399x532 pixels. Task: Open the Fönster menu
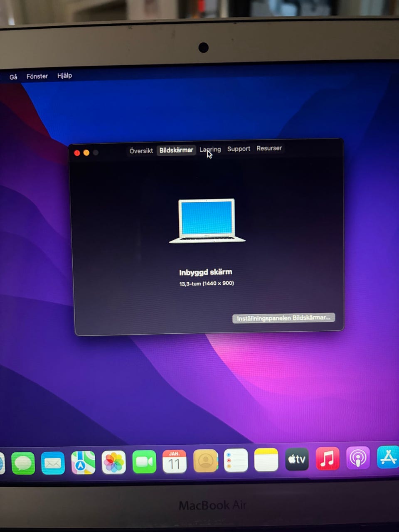pos(37,76)
